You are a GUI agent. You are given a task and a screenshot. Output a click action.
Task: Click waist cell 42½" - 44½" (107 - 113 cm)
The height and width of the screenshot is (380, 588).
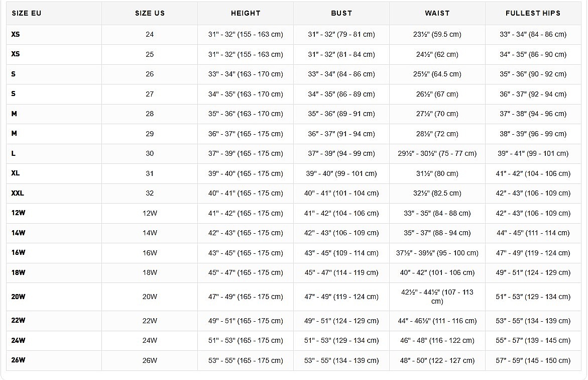tap(437, 297)
